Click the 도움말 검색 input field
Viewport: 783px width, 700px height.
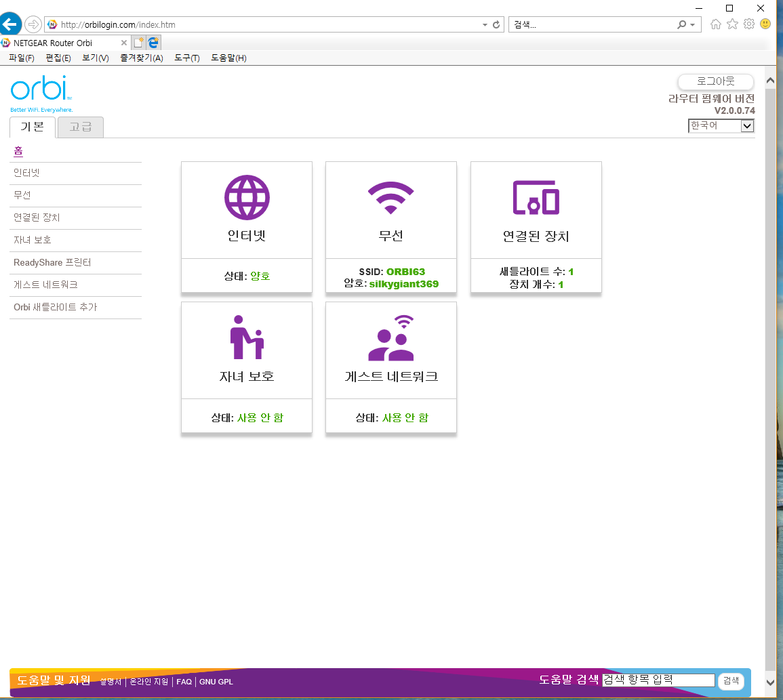658,680
